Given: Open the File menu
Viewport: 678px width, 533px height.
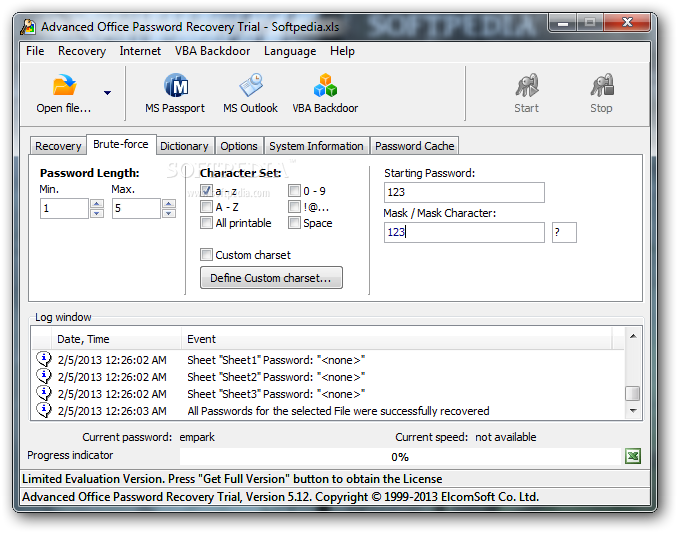Looking at the screenshot, I should [35, 51].
